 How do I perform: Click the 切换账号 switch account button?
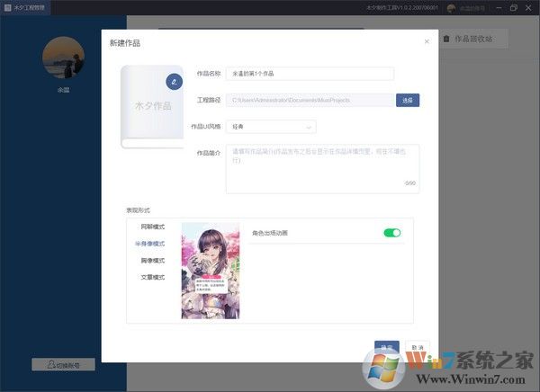coord(63,364)
